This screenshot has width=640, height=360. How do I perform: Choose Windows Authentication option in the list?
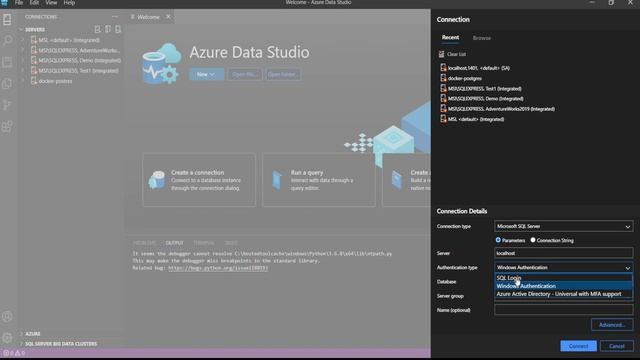click(563, 286)
